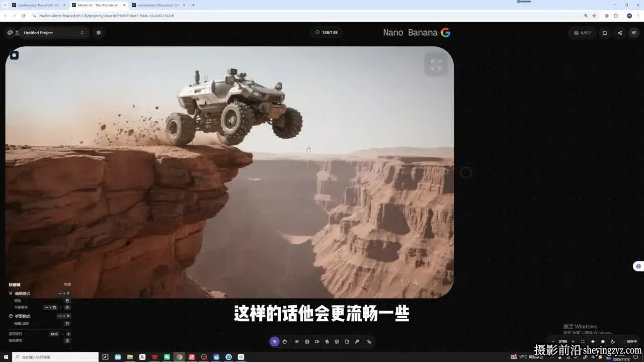Click the share icon in the header

pyautogui.click(x=620, y=33)
